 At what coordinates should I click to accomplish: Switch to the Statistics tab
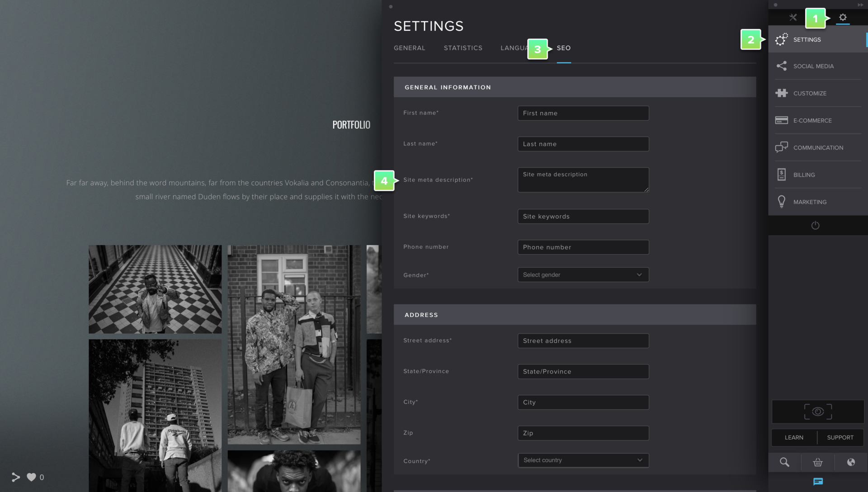pos(463,48)
